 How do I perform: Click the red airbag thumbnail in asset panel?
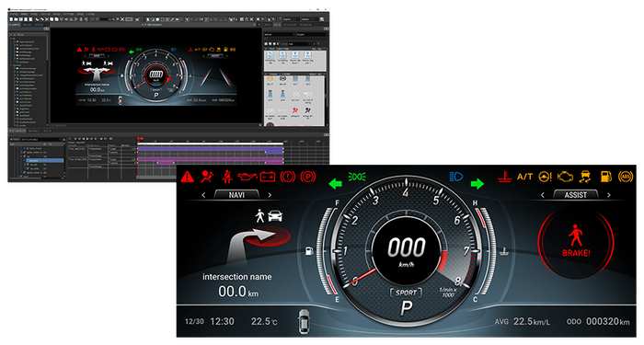295,110
